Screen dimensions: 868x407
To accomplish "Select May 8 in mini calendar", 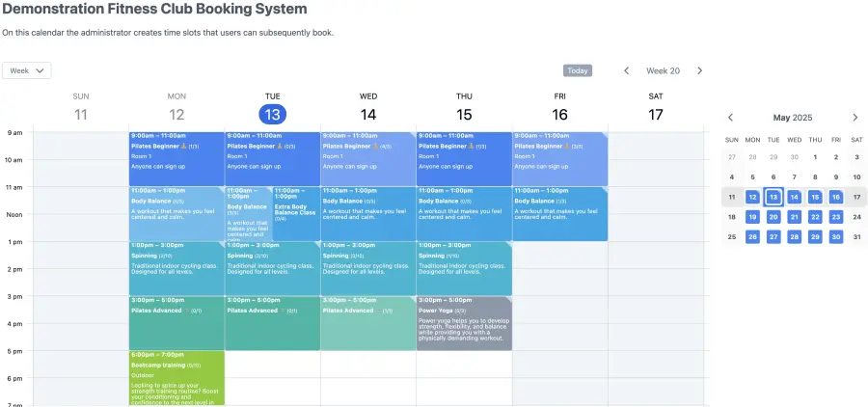I will 815,177.
